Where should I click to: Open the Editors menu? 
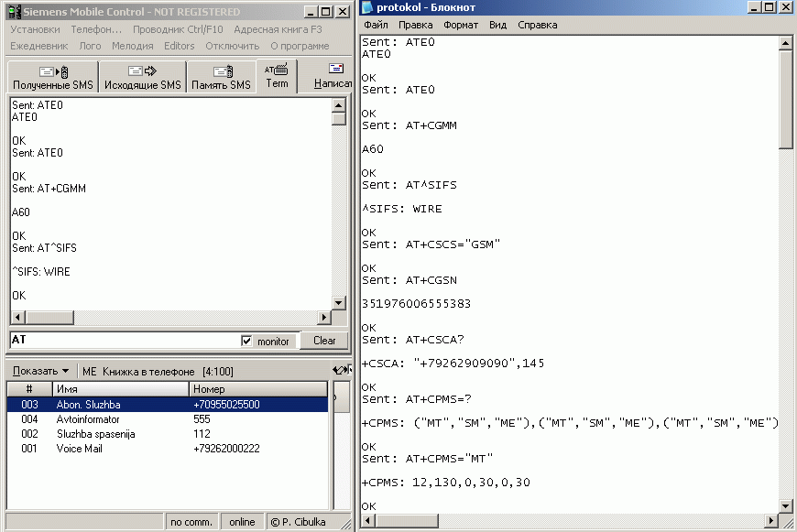tap(180, 46)
